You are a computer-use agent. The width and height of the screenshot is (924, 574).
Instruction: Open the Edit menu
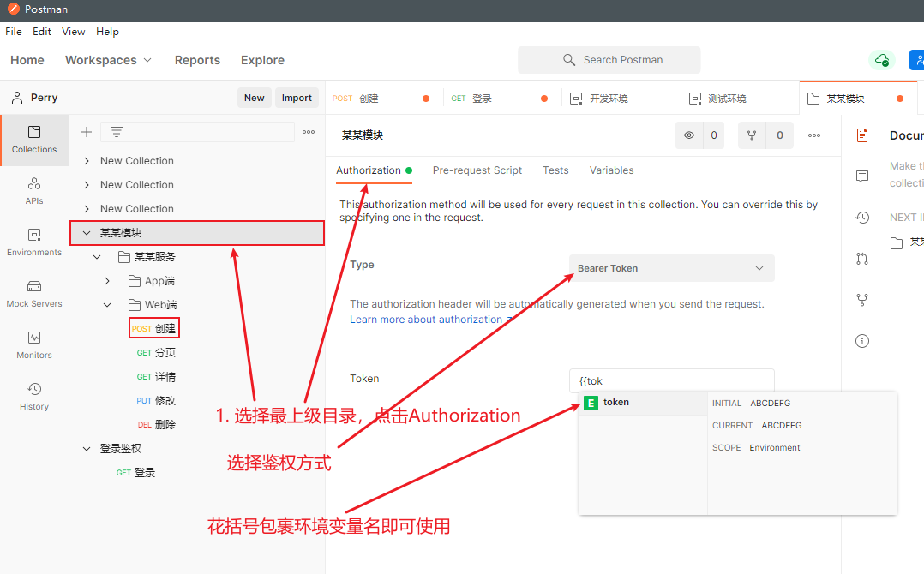(x=42, y=31)
